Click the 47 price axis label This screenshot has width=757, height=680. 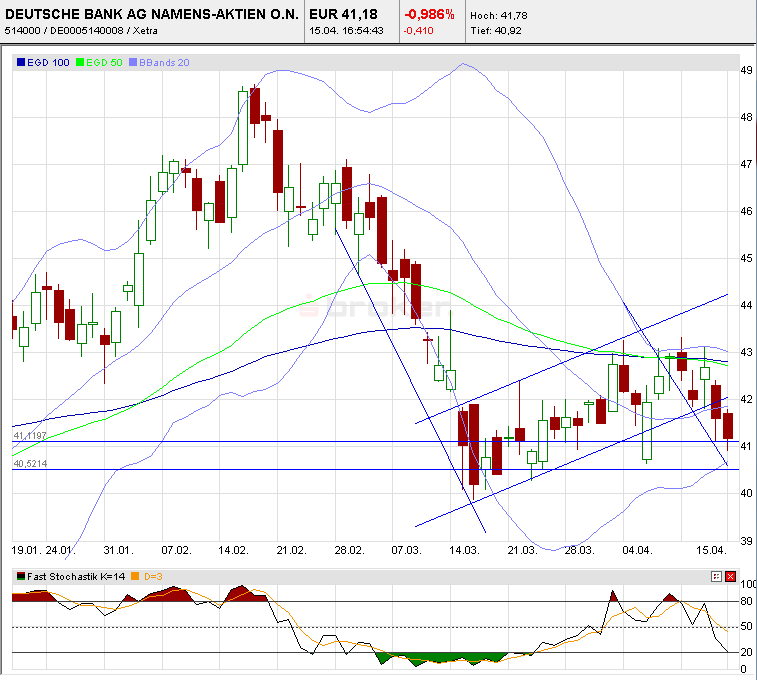click(x=746, y=165)
